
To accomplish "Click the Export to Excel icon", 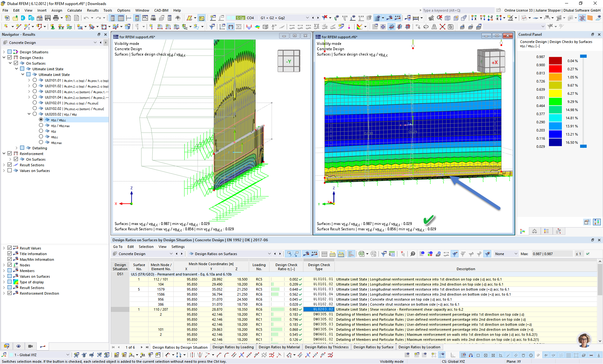I will tap(362, 254).
